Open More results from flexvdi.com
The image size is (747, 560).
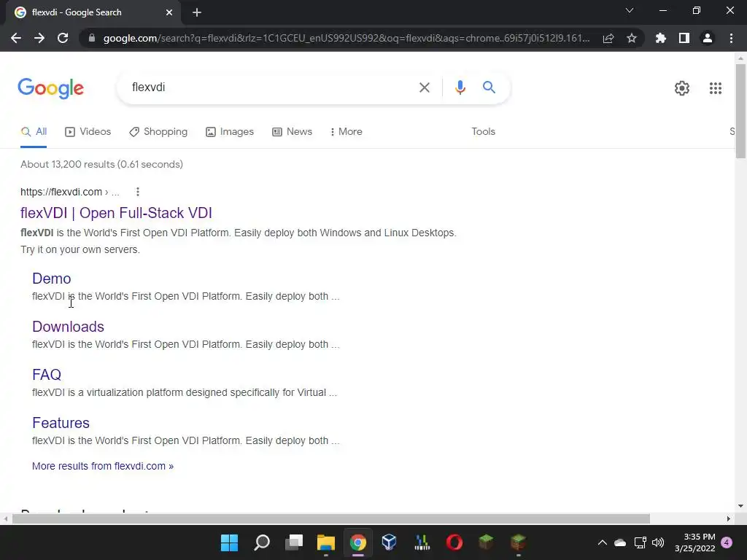(x=103, y=466)
